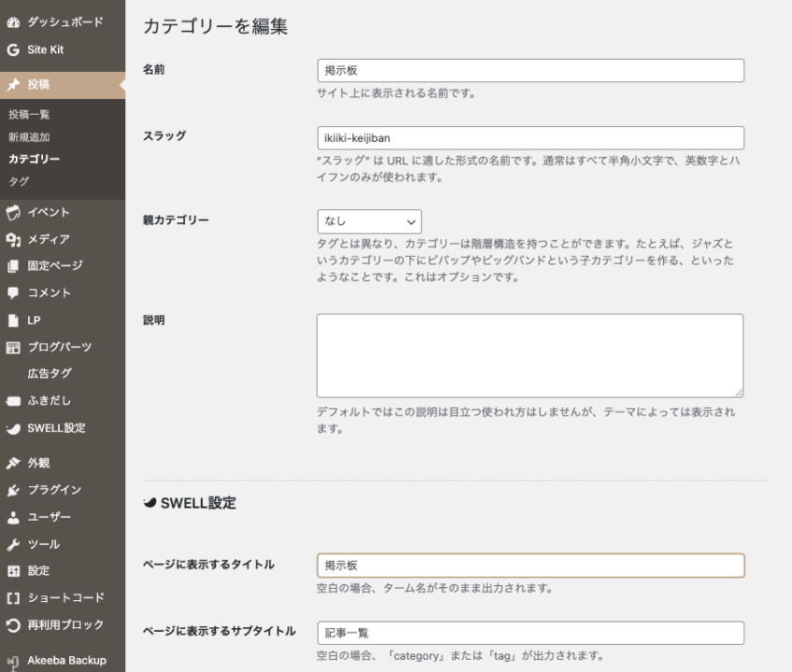The height and width of the screenshot is (672, 792).
Task: Open ブログパーツ in sidebar
Action: pos(63,347)
